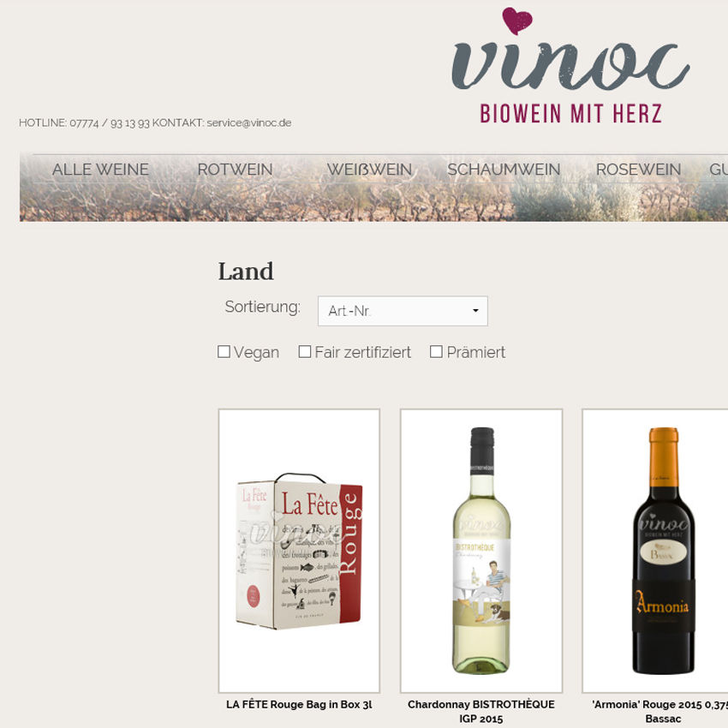Select Schaumwein in the navigation
Viewport: 728px width, 728px height.
coord(504,170)
